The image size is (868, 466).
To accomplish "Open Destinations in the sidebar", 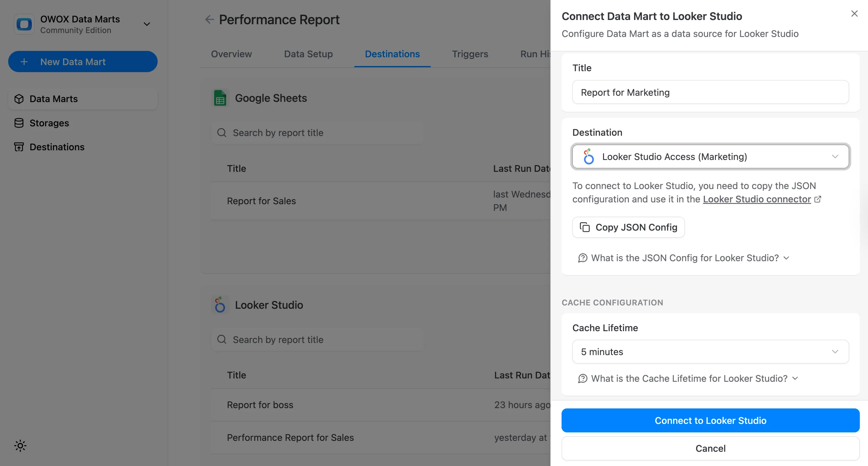I will (83, 147).
